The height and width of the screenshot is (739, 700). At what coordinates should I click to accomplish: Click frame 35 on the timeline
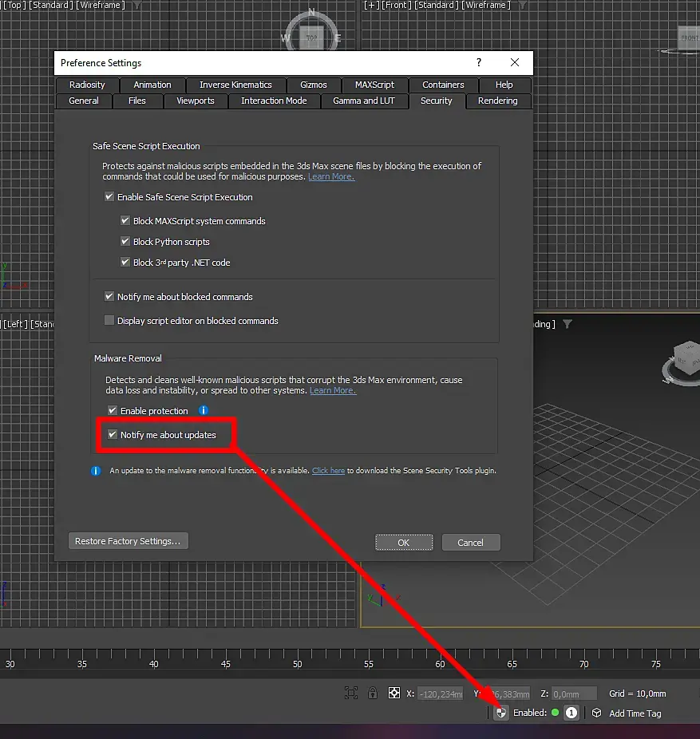point(82,664)
